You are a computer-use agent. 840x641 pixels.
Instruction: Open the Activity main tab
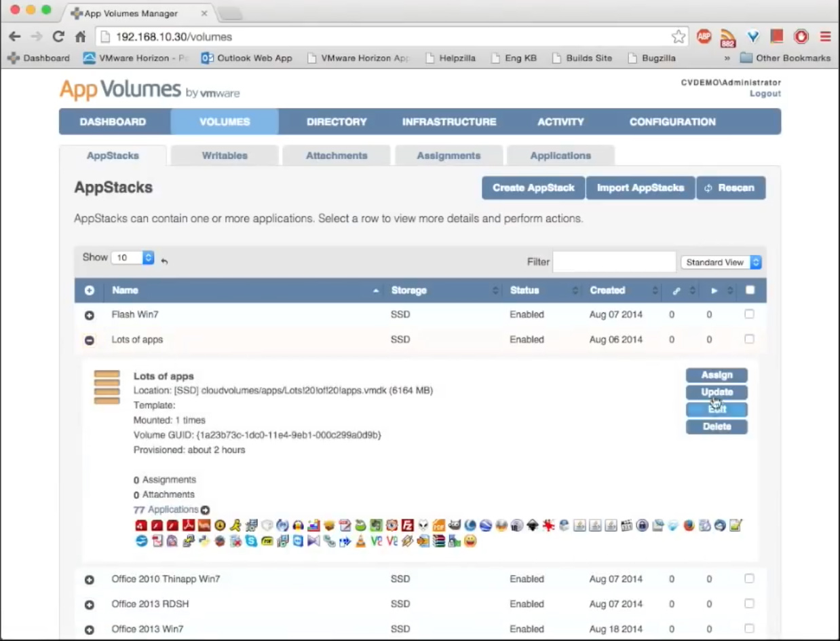tap(560, 122)
